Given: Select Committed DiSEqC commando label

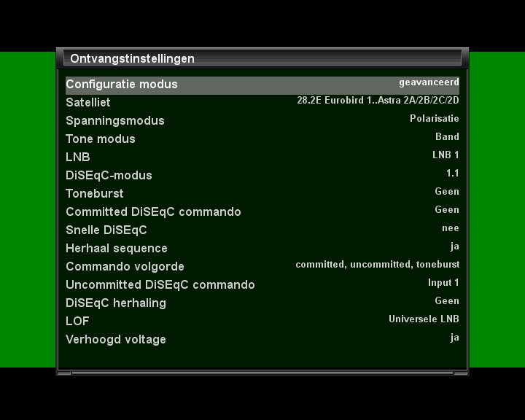Looking at the screenshot, I should coord(153,211).
